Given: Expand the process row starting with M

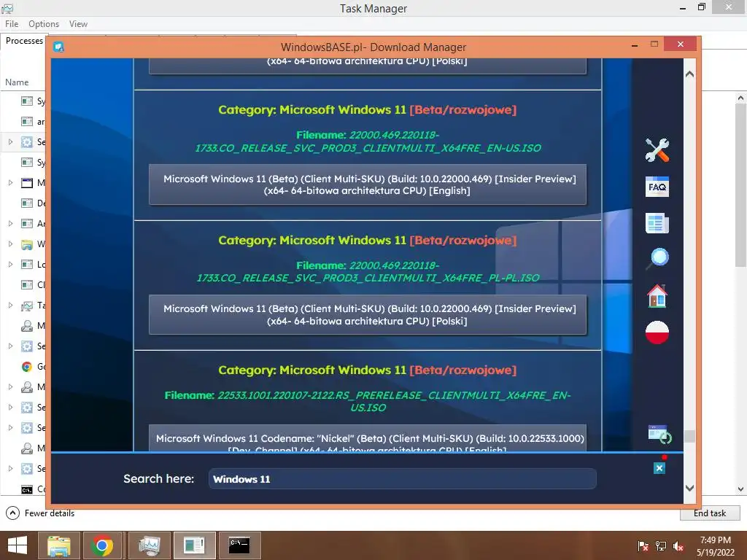Looking at the screenshot, I should pos(10,182).
